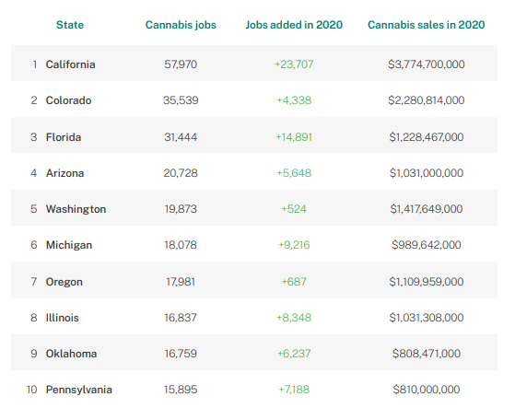Viewport: 515px width, 420px height.
Task: Select the California state name
Action: pos(70,64)
